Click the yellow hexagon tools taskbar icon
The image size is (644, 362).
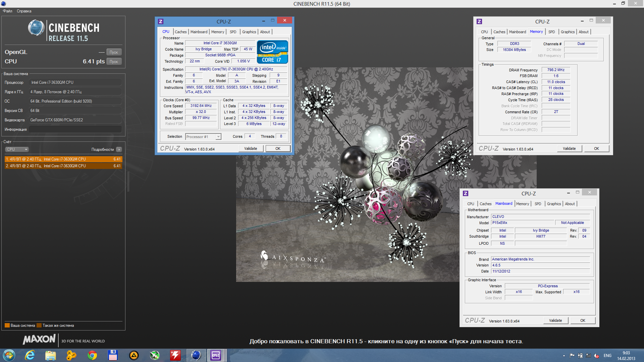pyautogui.click(x=71, y=355)
